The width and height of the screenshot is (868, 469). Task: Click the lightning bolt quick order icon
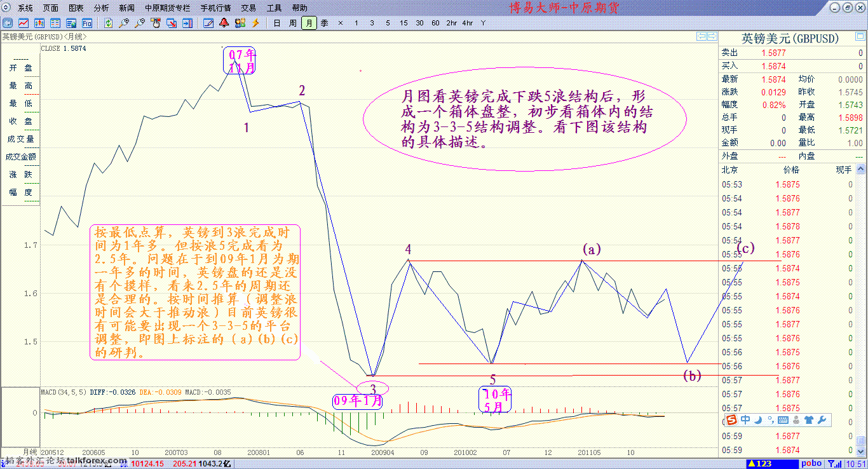pyautogui.click(x=255, y=23)
